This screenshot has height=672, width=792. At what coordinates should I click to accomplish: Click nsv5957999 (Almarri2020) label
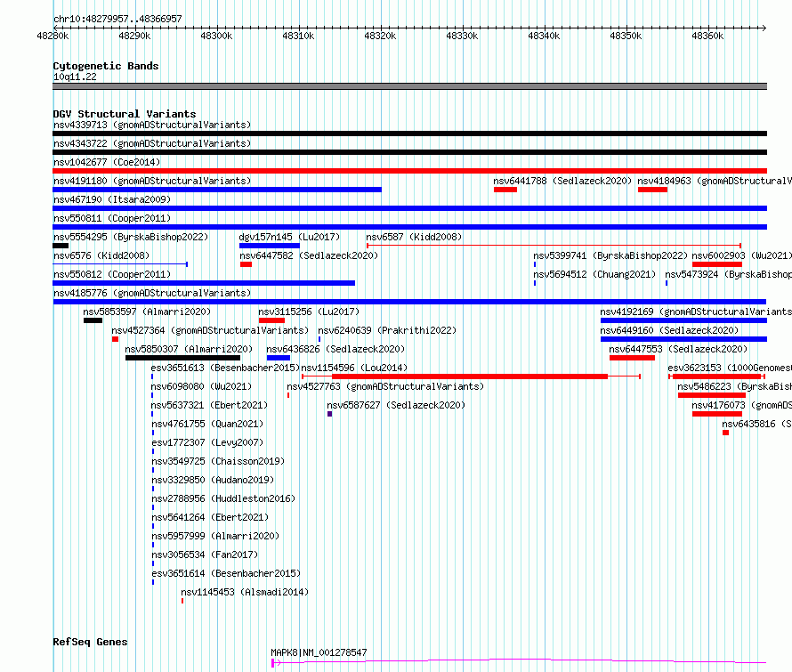[215, 536]
